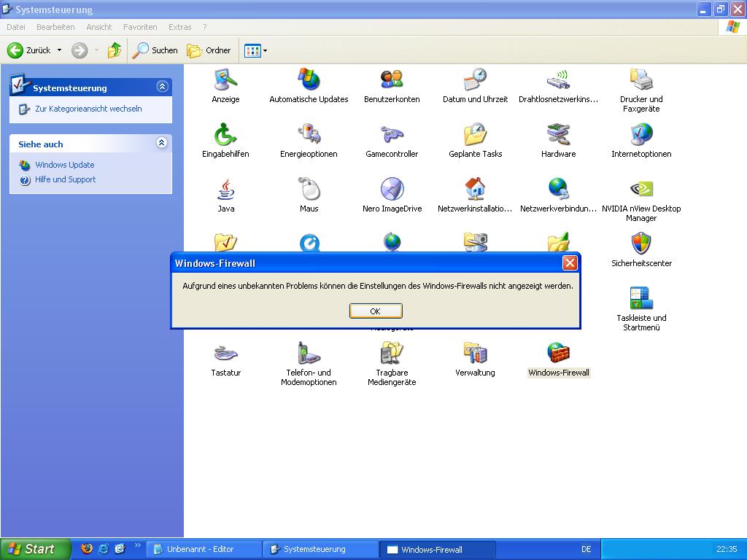The image size is (747, 560).
Task: Go up one folder level
Action: [x=115, y=50]
